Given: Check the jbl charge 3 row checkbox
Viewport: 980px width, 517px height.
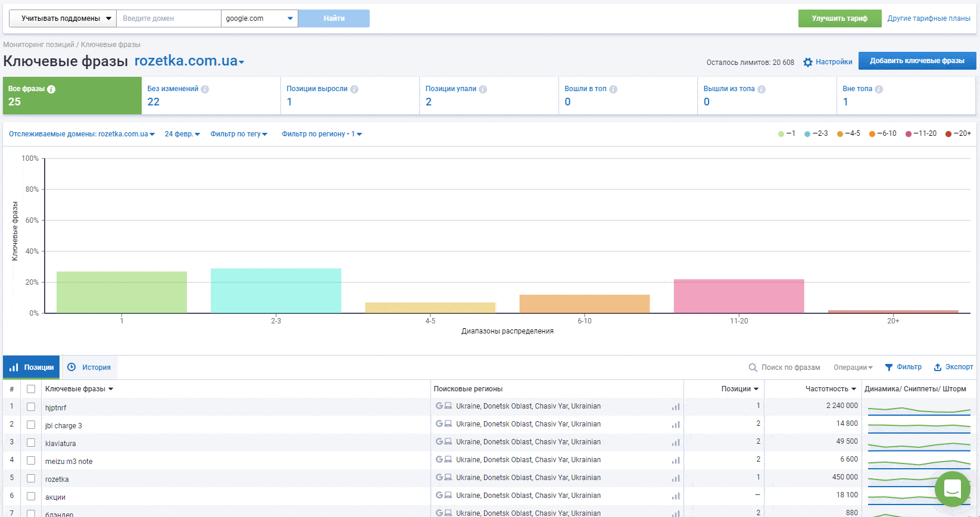Looking at the screenshot, I should point(31,425).
